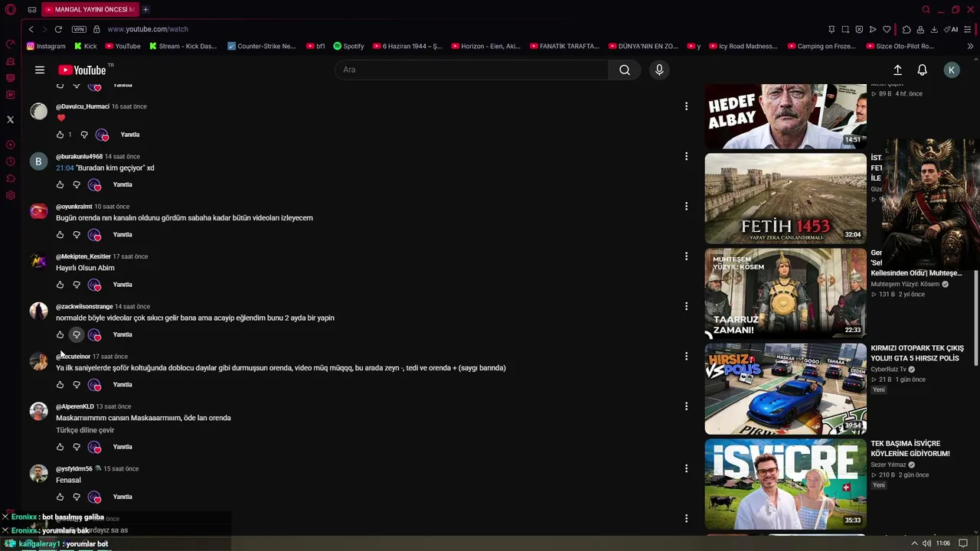The width and height of the screenshot is (980, 551).
Task: Open the HEDEF ALBAY video thumbnail
Action: coord(786,116)
